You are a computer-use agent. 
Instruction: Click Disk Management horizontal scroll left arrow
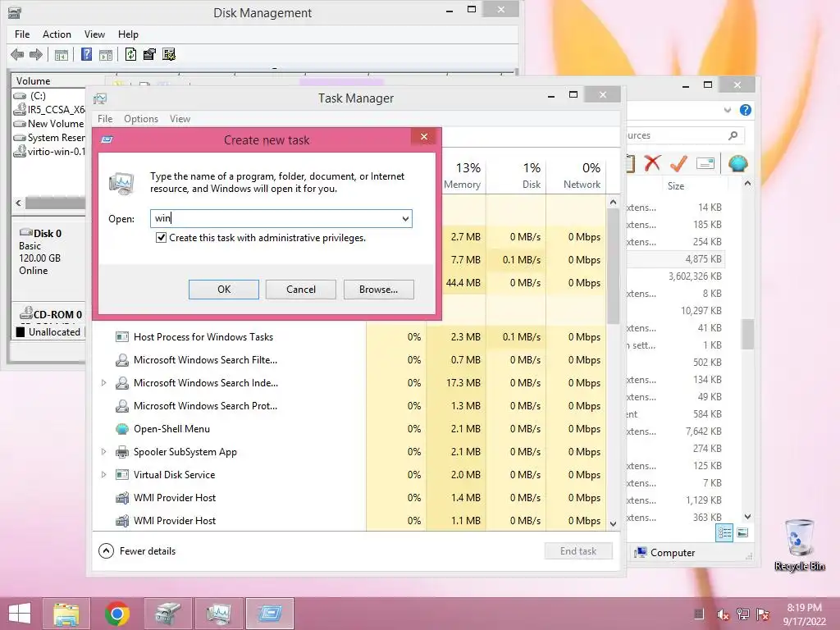click(x=19, y=203)
